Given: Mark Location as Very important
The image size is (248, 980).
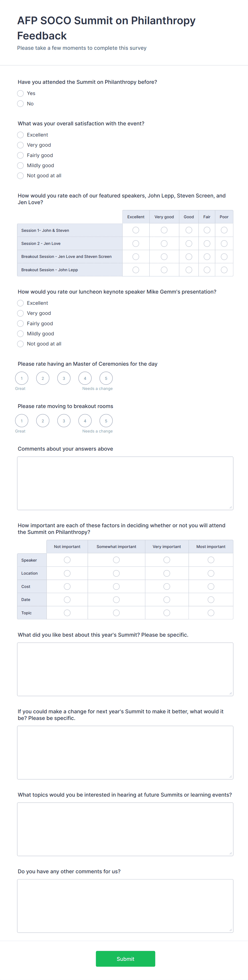Looking at the screenshot, I should point(166,573).
